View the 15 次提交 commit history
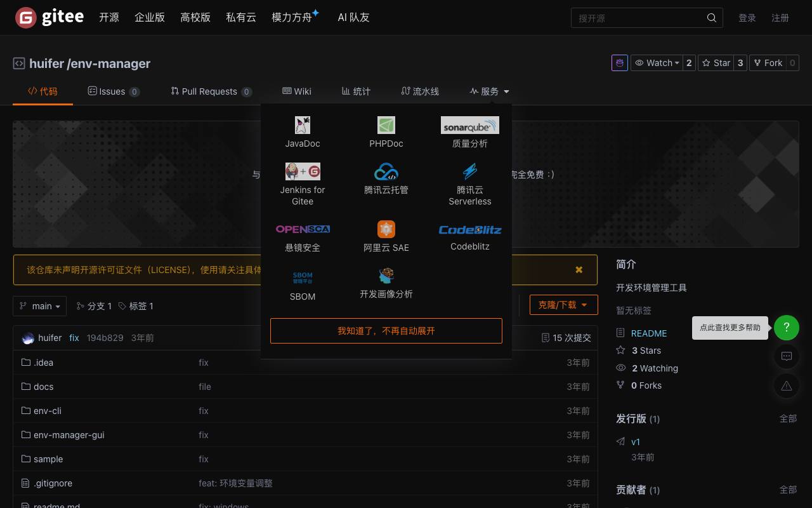The image size is (812, 508). click(566, 338)
